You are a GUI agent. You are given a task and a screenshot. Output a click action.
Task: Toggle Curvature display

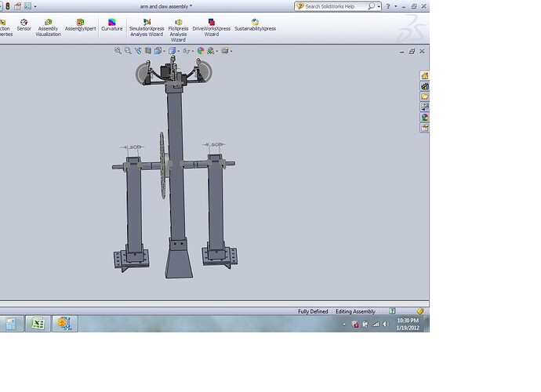112,25
